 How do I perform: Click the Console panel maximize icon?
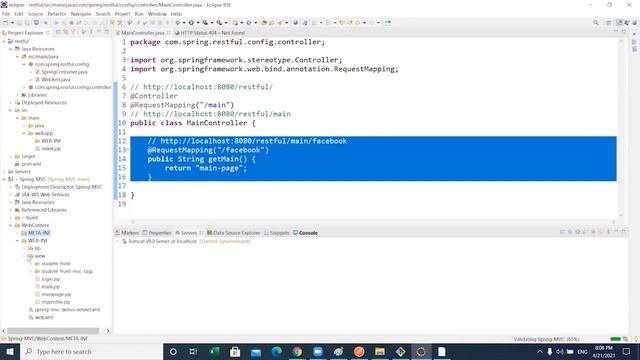tap(624, 232)
